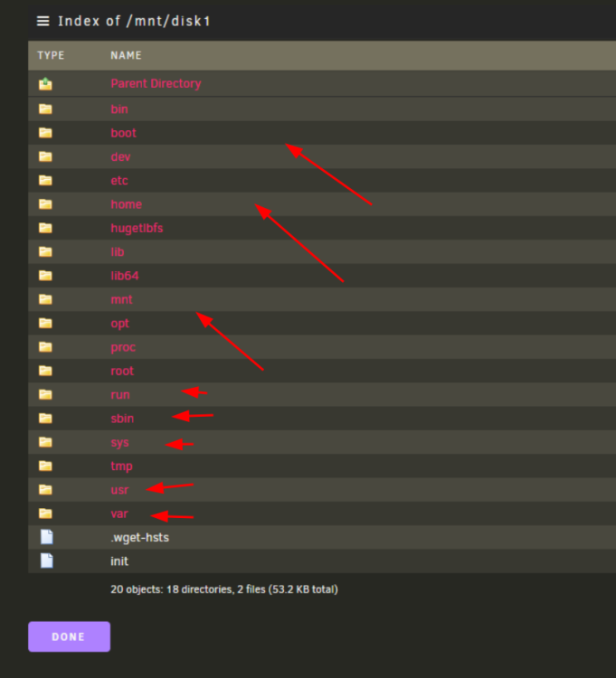Image resolution: width=616 pixels, height=678 pixels.
Task: Select the .wget-hsts file name
Action: point(139,538)
